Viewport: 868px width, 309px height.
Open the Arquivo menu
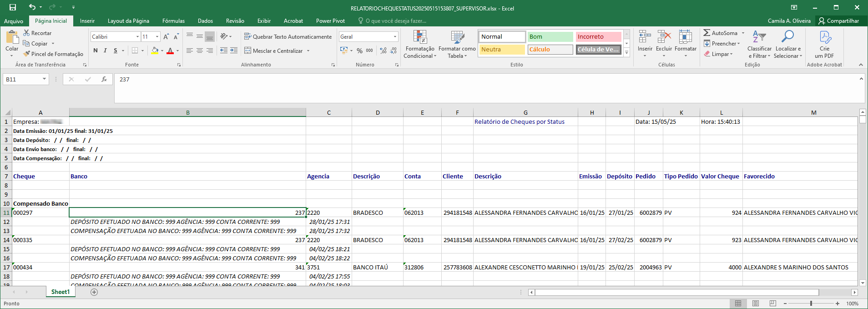click(14, 21)
